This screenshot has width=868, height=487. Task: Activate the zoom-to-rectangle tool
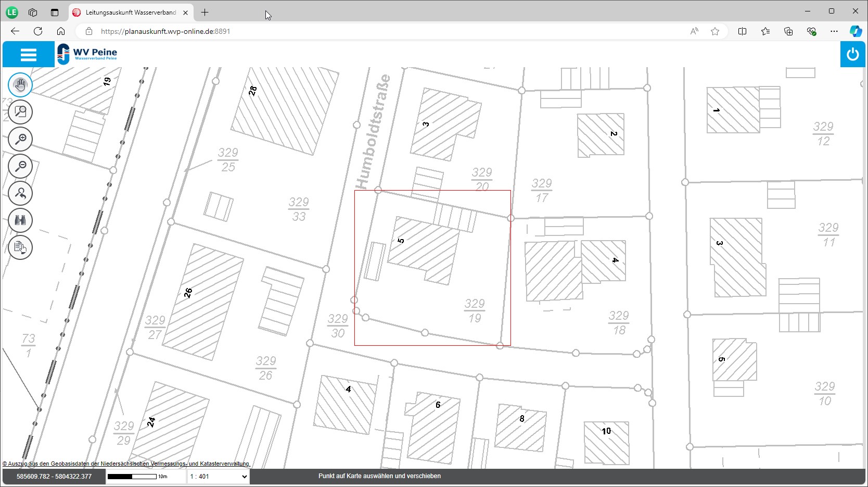[x=20, y=112]
